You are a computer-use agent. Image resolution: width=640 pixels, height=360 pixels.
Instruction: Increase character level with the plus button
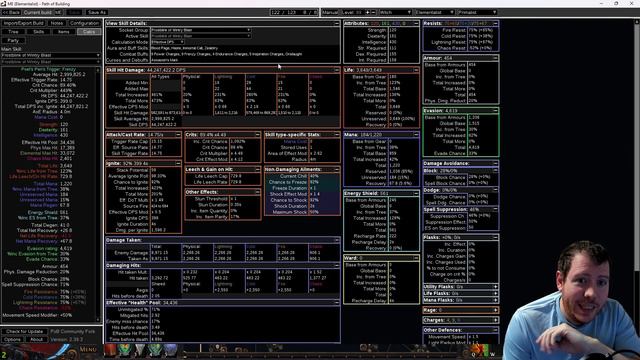click(367, 12)
